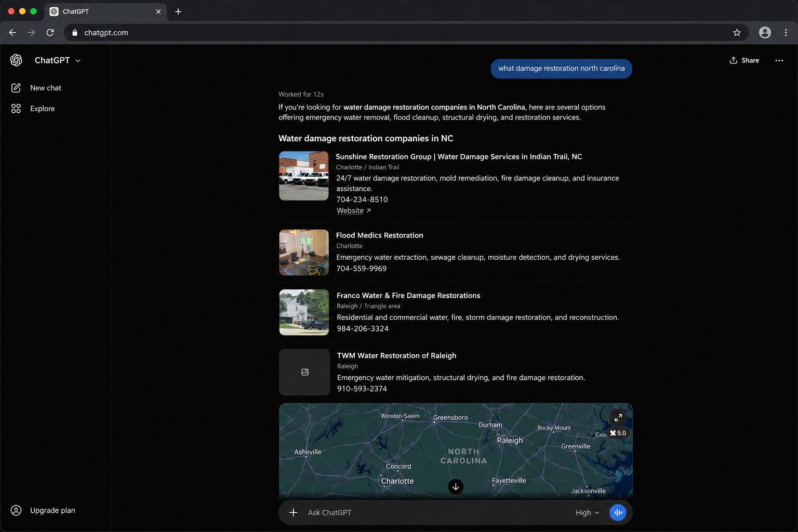798x532 pixels.
Task: Click the plus attach icon in composer
Action: [x=293, y=513]
